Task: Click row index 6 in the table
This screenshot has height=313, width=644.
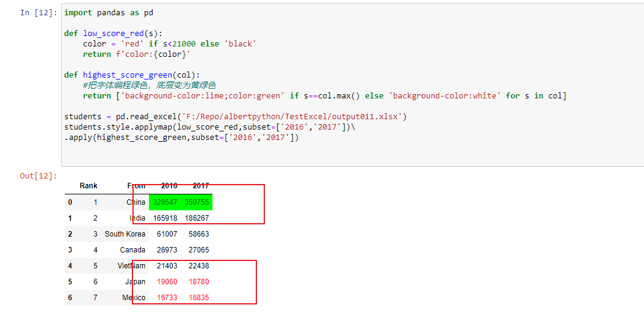Action: click(x=70, y=297)
